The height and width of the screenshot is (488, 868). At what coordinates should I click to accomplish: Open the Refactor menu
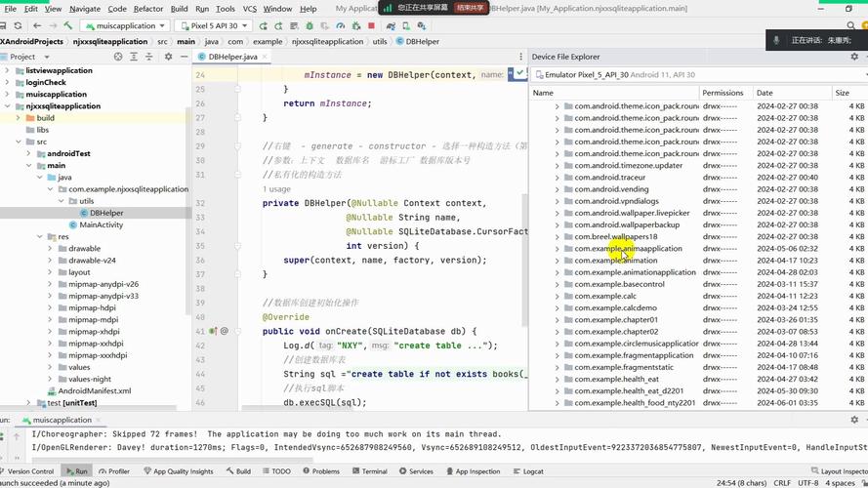[x=148, y=9]
